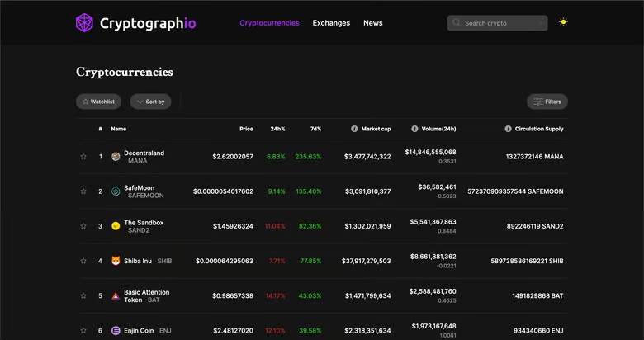Click the Cryptographio brand name link
Screen dimensions: 644x340
coord(148,23)
